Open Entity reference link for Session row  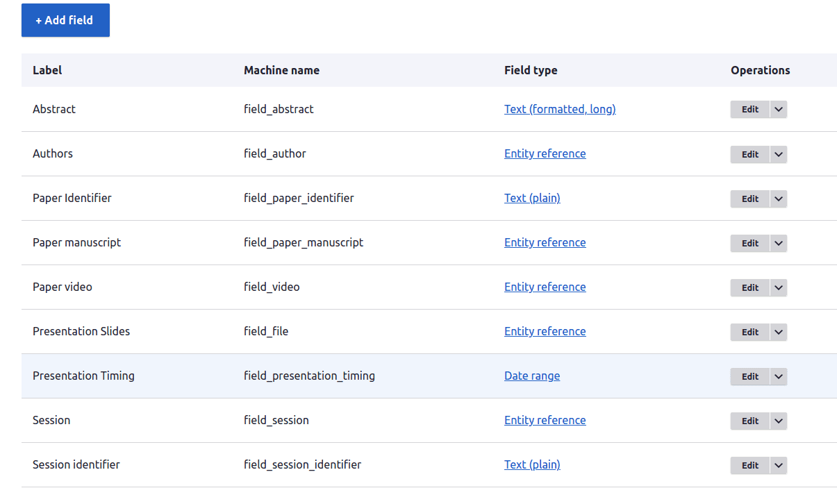point(545,420)
